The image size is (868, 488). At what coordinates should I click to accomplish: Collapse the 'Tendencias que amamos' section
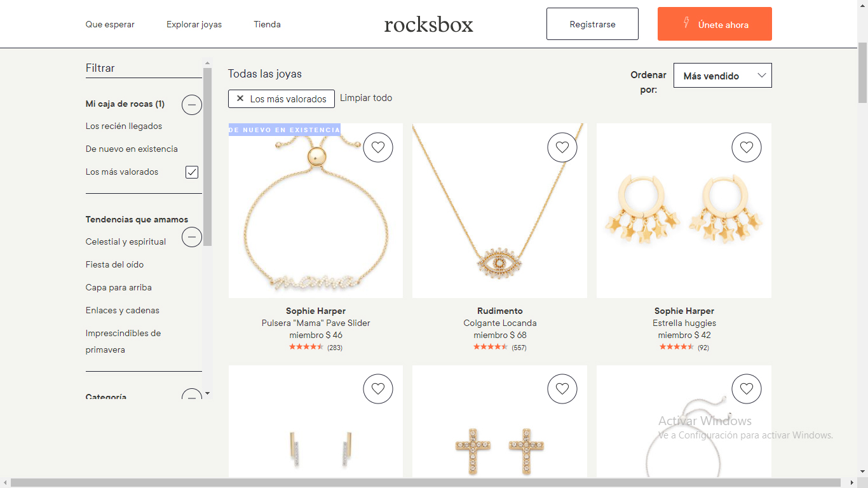point(192,237)
